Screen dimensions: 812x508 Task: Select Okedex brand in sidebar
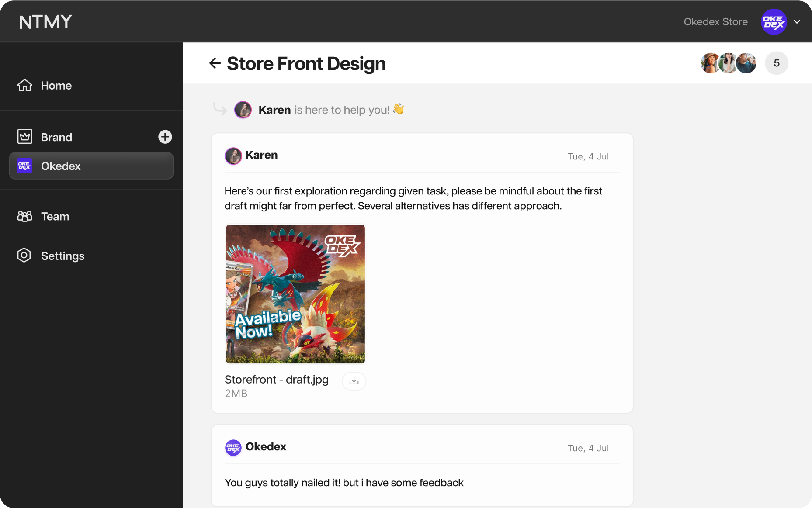[91, 166]
